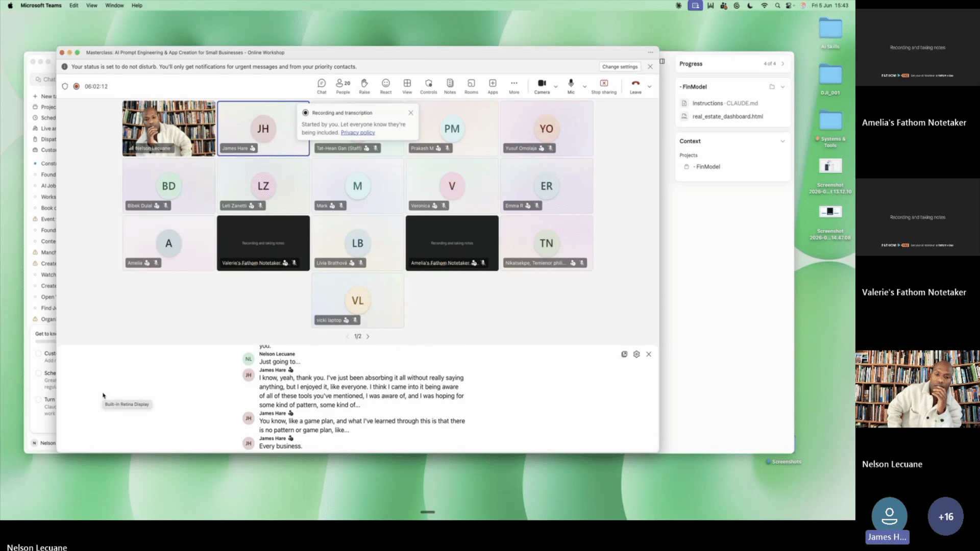
Task: Open the Help menu
Action: (137, 6)
